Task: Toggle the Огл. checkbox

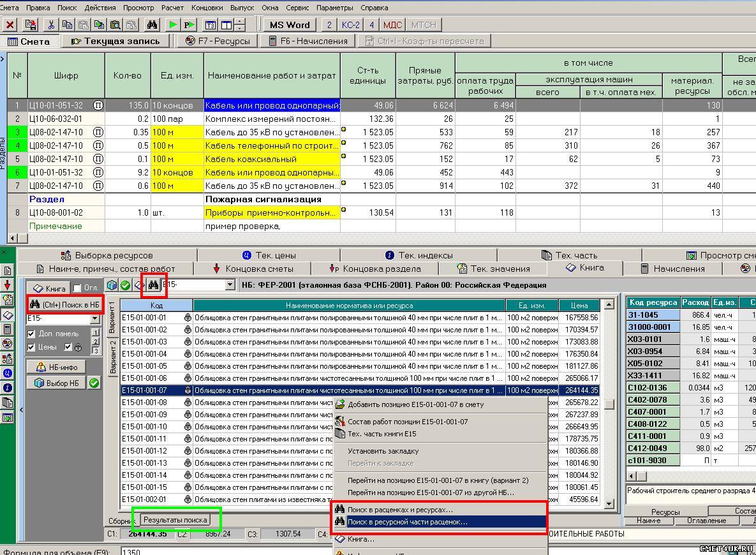Action: coord(77,288)
